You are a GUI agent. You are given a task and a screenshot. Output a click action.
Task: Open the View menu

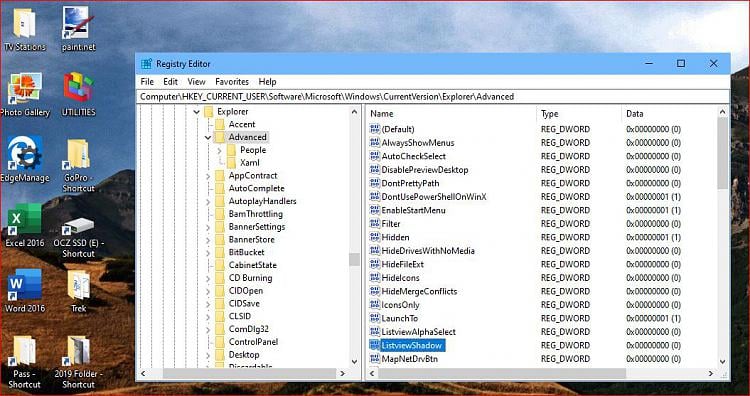coord(196,82)
